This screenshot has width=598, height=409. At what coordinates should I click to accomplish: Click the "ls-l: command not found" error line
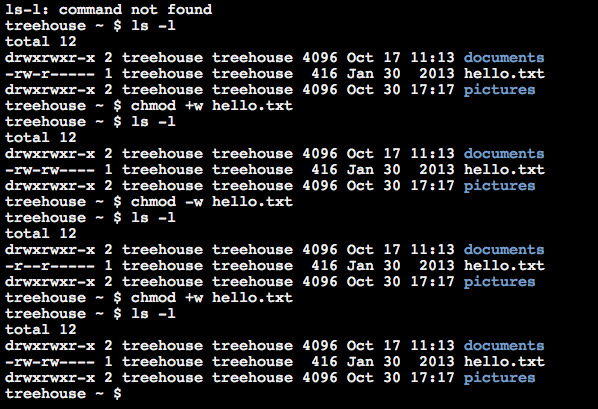click(x=108, y=9)
